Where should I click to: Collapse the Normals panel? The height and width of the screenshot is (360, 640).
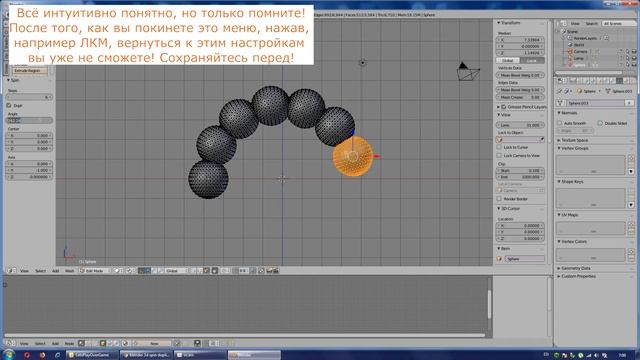(559, 113)
